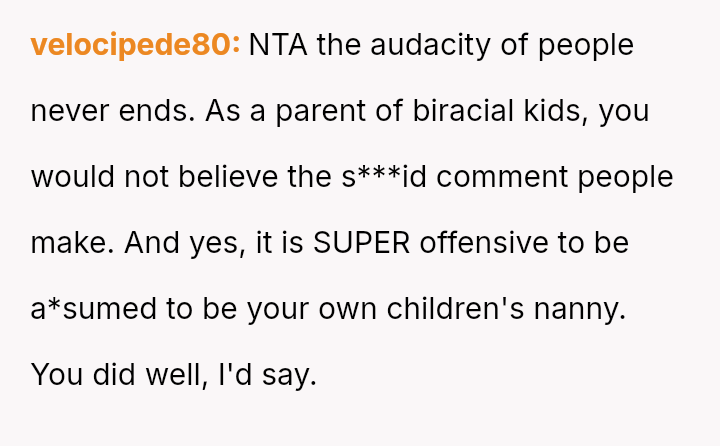Open the velocipede80 username link
Image resolution: width=720 pixels, height=446 pixels.
(135, 46)
